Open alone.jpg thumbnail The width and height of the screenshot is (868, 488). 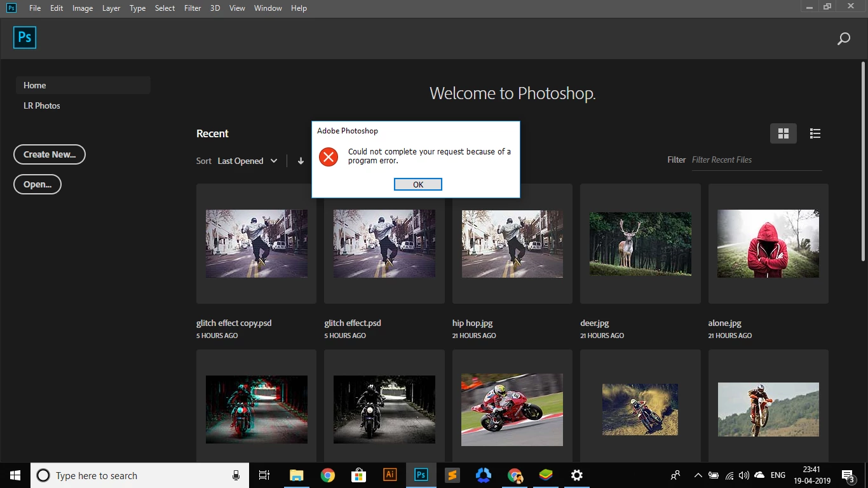point(768,243)
